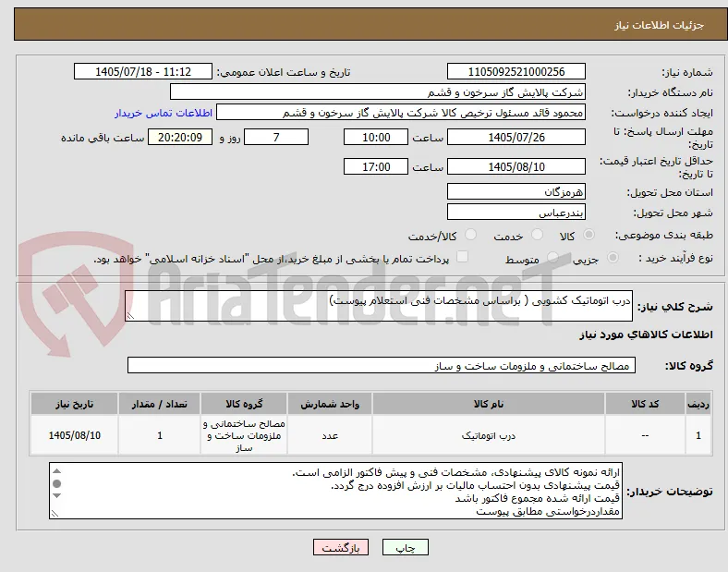Click the تعداد / مقدار column header
The width and height of the screenshot is (728, 572).
click(159, 404)
